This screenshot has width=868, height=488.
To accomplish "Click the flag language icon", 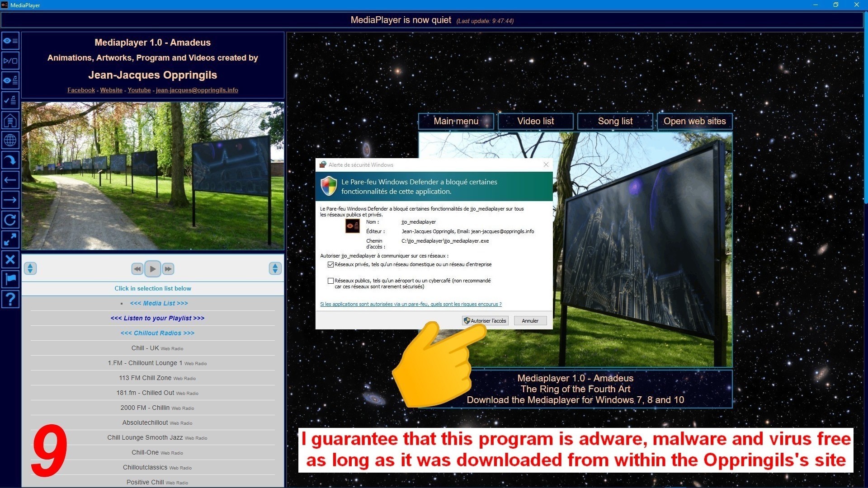I will pyautogui.click(x=10, y=279).
